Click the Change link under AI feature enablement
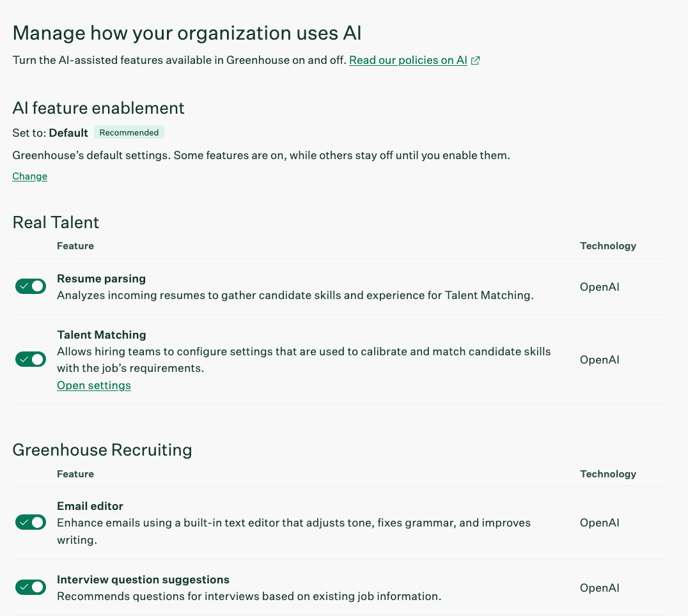Viewport: 688px width, 616px height. (30, 176)
